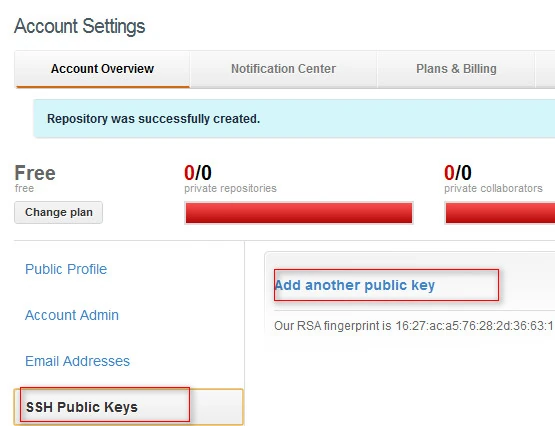The image size is (555, 426).
Task: Click Add another public key link
Action: [x=355, y=285]
